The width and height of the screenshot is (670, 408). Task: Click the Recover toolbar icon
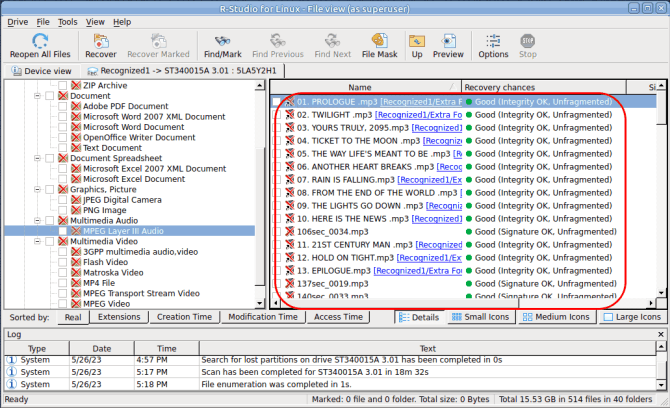point(101,41)
